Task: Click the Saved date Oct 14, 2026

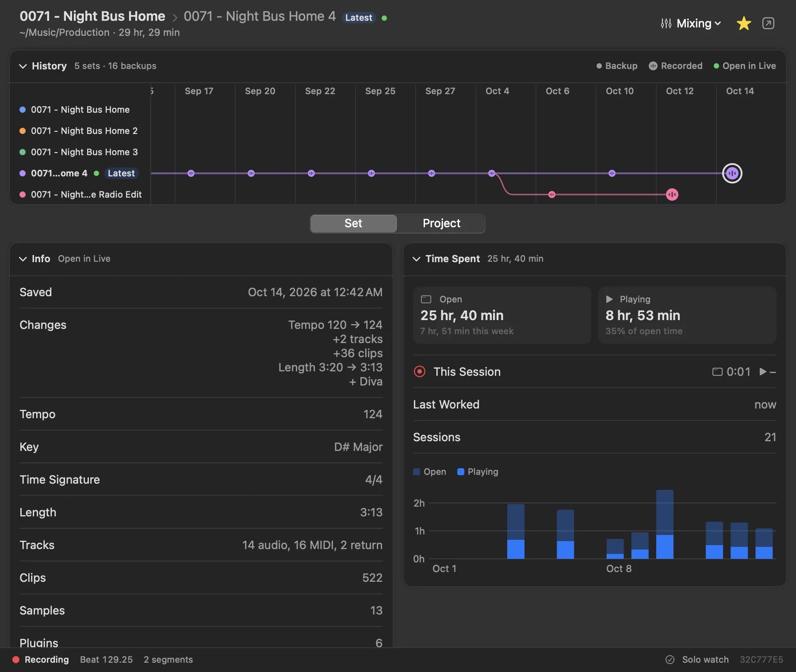Action: pyautogui.click(x=315, y=292)
